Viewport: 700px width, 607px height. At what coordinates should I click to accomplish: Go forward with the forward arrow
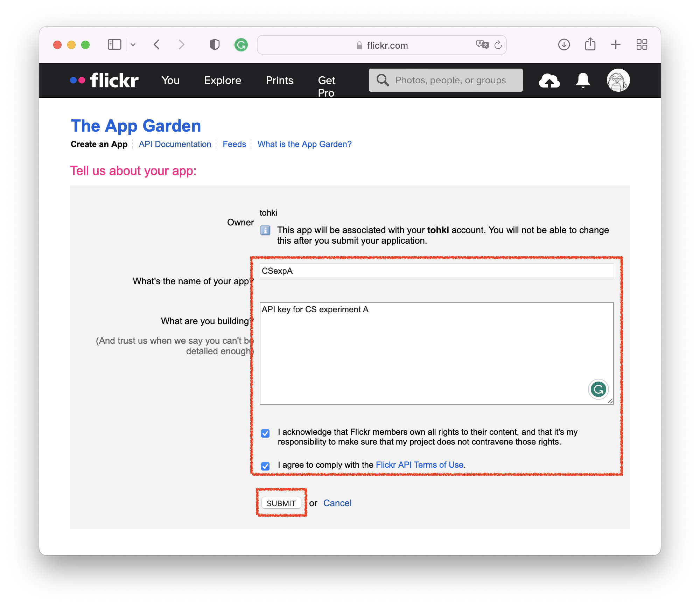tap(181, 45)
